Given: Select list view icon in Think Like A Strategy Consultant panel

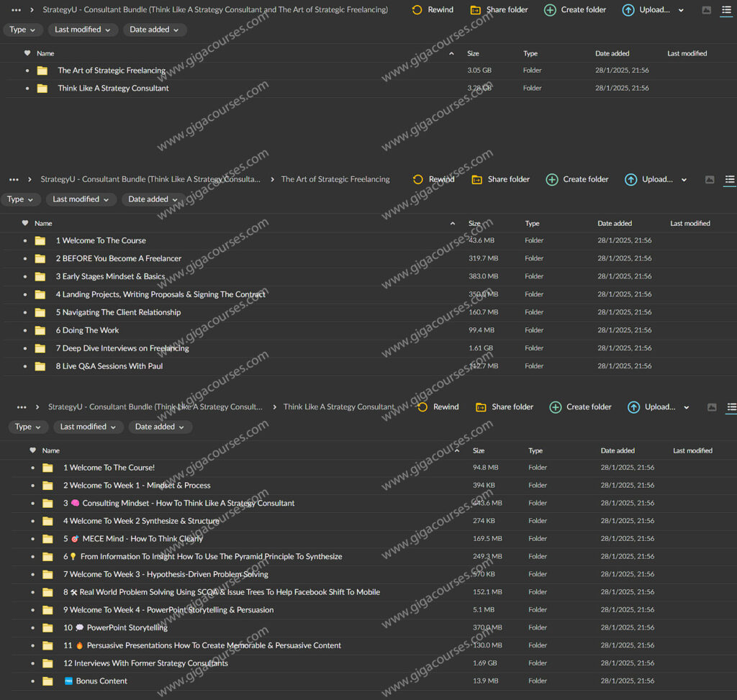Looking at the screenshot, I should (x=732, y=407).
